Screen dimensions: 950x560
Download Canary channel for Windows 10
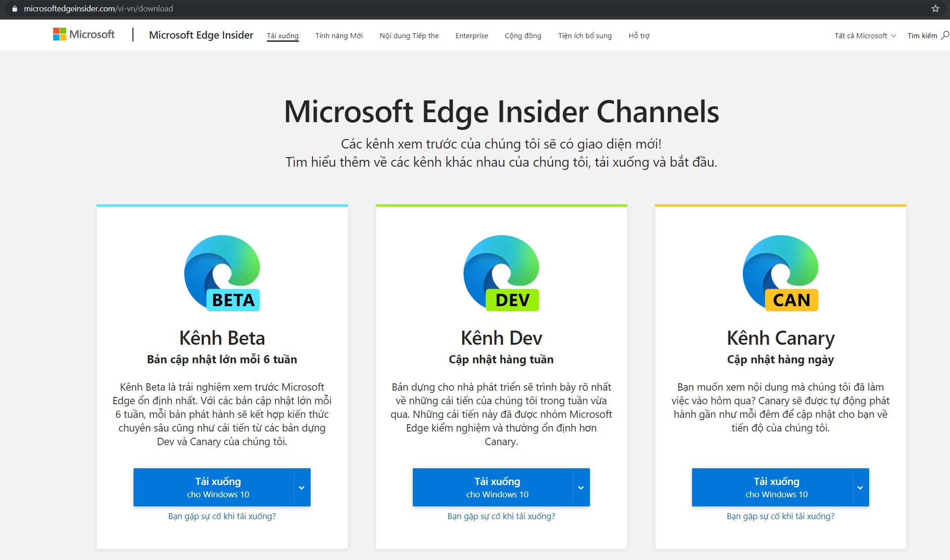pos(772,487)
